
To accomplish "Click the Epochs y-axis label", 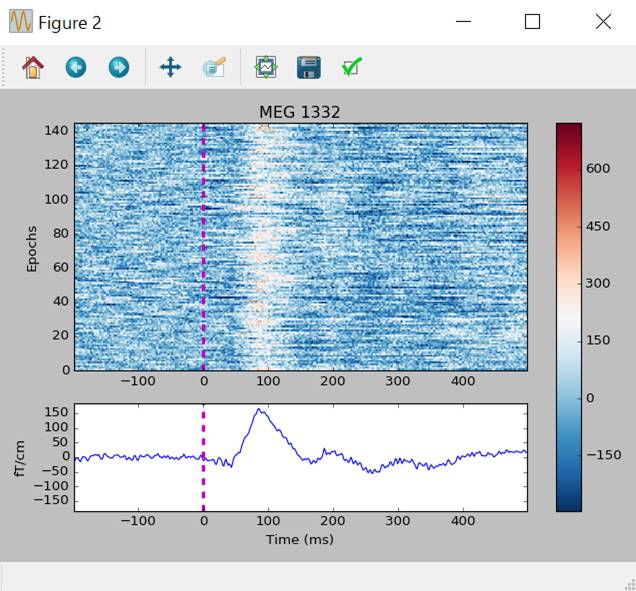I will coord(32,246).
